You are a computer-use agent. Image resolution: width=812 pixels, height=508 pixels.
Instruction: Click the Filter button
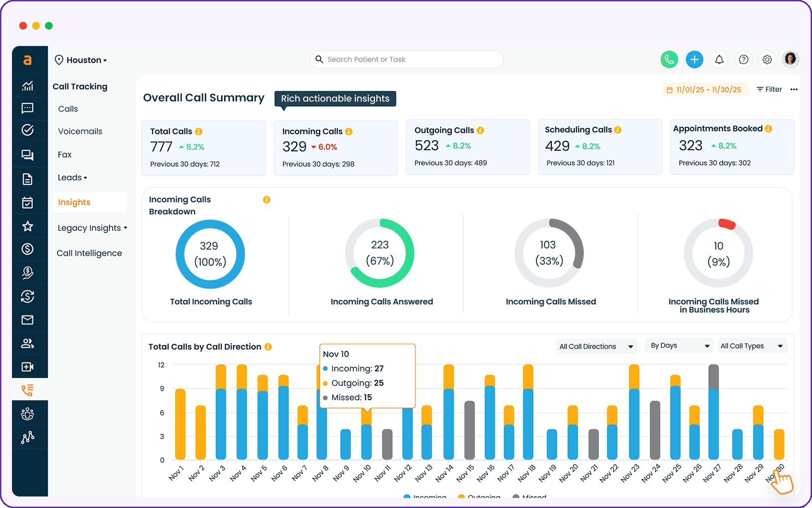pyautogui.click(x=769, y=89)
